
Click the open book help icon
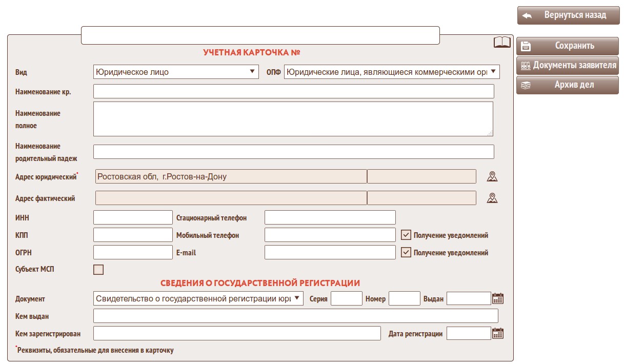pos(502,43)
